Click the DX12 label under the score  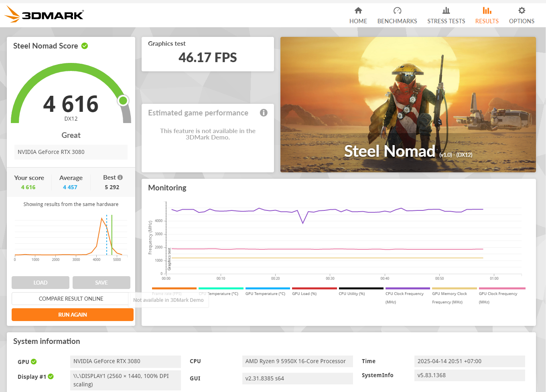point(71,119)
